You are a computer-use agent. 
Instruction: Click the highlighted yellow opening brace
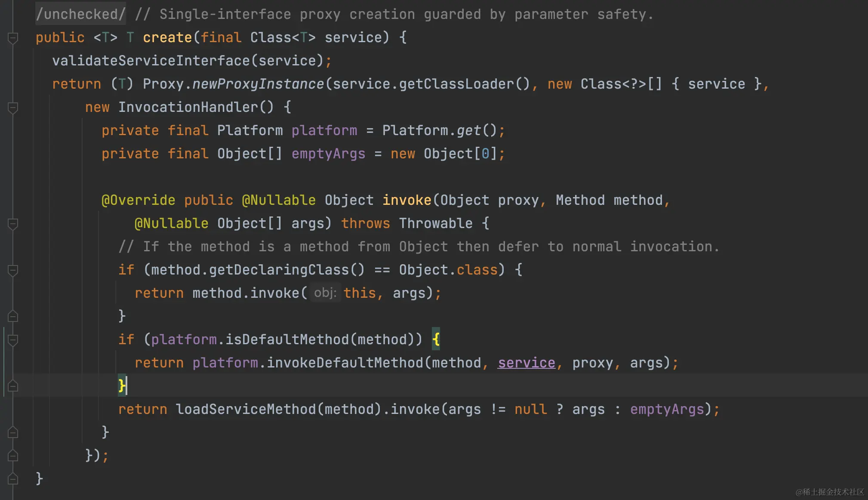click(x=436, y=340)
